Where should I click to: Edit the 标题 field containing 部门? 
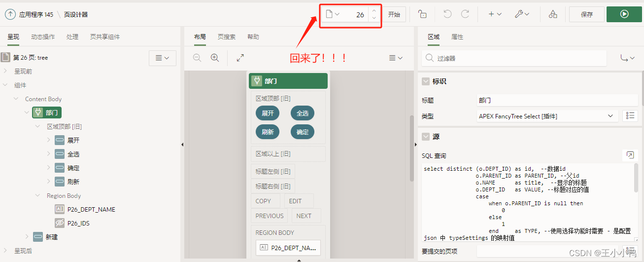[x=557, y=100]
